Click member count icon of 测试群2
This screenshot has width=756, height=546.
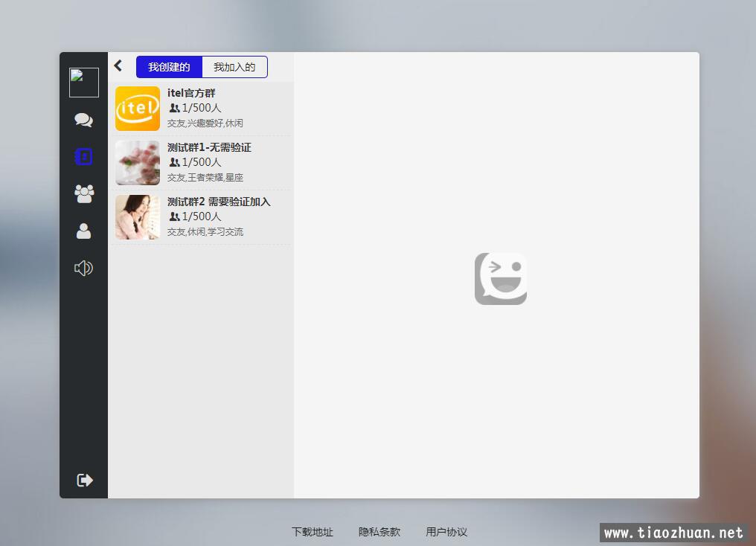[x=175, y=217]
